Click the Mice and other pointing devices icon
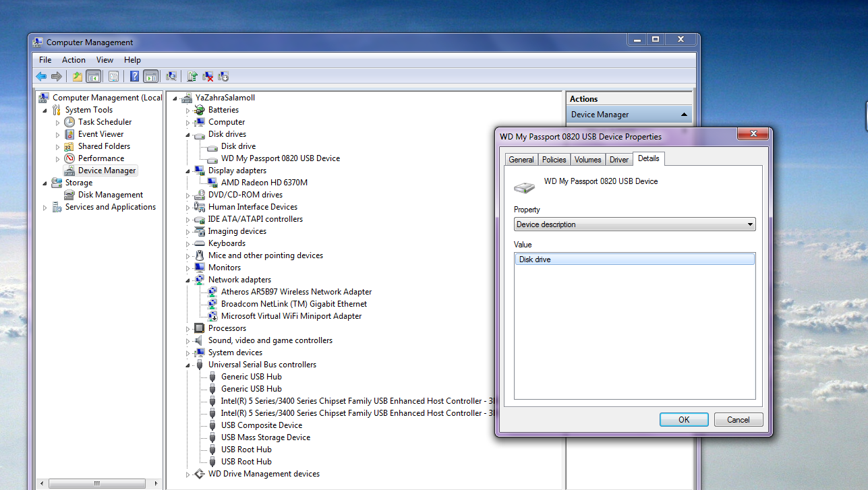 click(x=199, y=255)
